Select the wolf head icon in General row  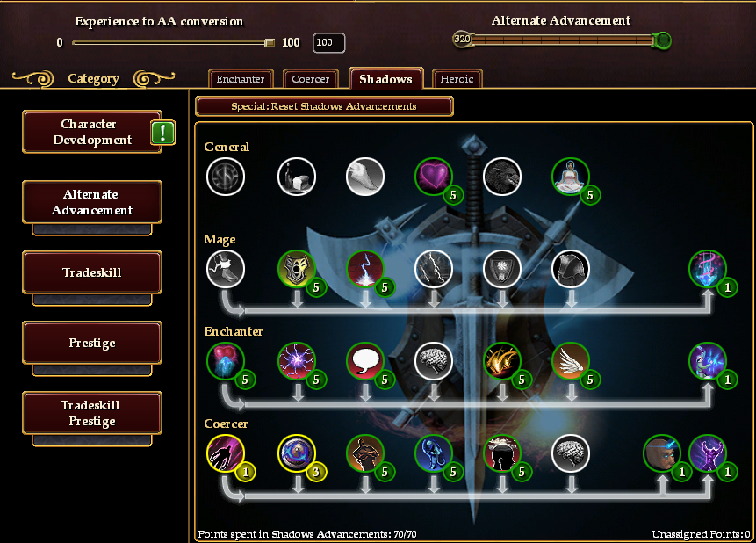pos(502,177)
